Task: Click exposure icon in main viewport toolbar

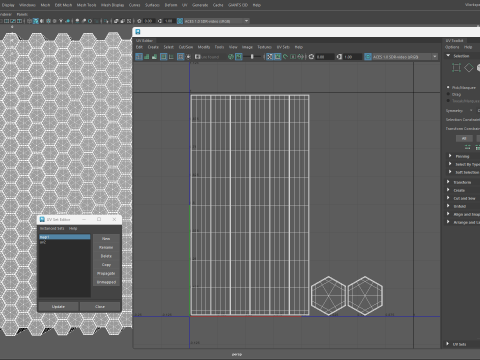Action: [139, 21]
